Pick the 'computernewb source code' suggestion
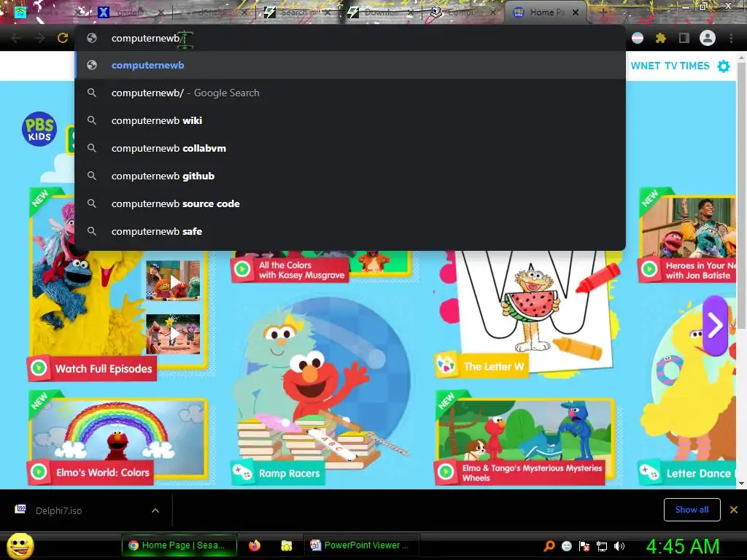Viewport: 747px width, 560px height. 350,203
